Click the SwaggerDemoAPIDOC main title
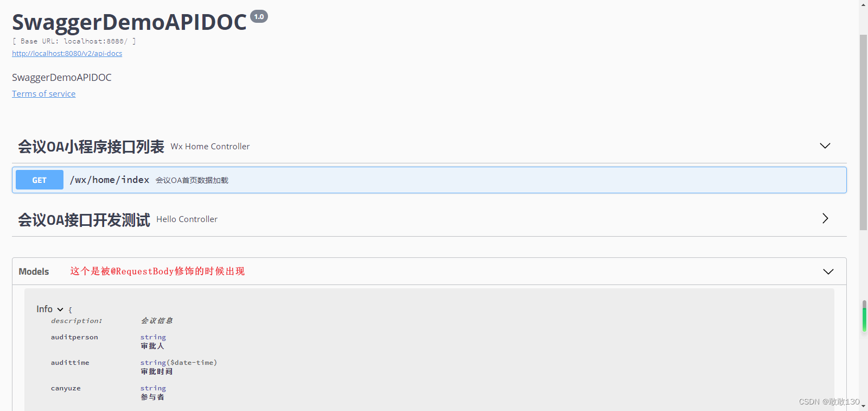Viewport: 868px width, 411px height. (x=129, y=22)
